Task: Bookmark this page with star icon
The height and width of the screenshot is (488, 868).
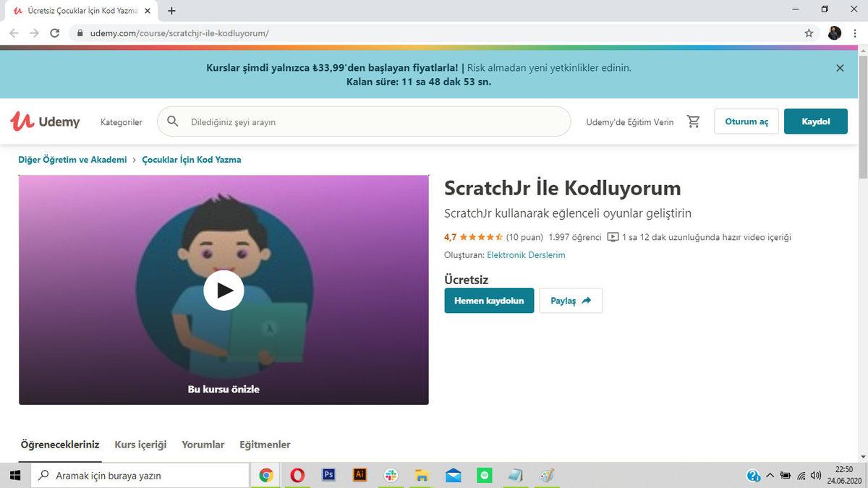Action: [809, 33]
